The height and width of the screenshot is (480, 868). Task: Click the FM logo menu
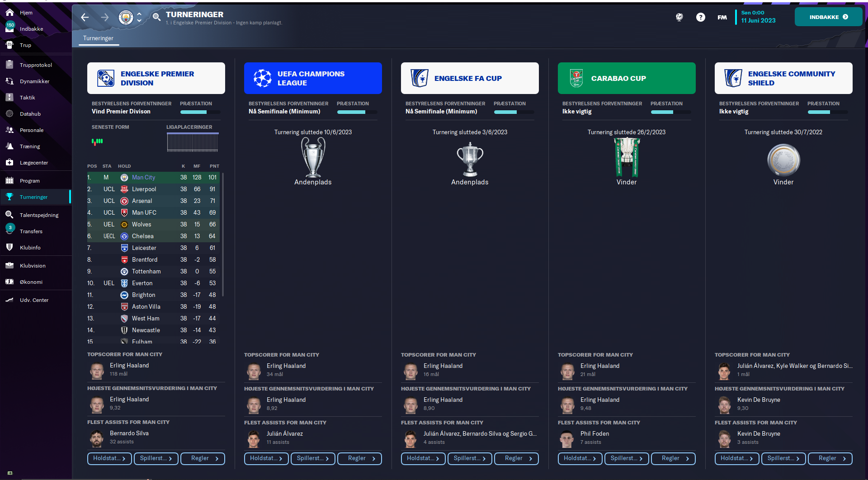click(x=722, y=17)
